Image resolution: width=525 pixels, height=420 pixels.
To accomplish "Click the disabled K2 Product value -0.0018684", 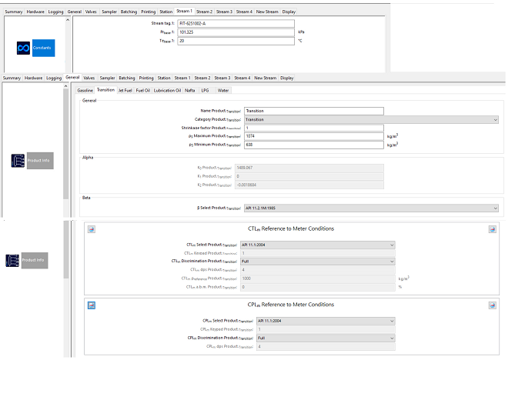I will pyautogui.click(x=309, y=185).
